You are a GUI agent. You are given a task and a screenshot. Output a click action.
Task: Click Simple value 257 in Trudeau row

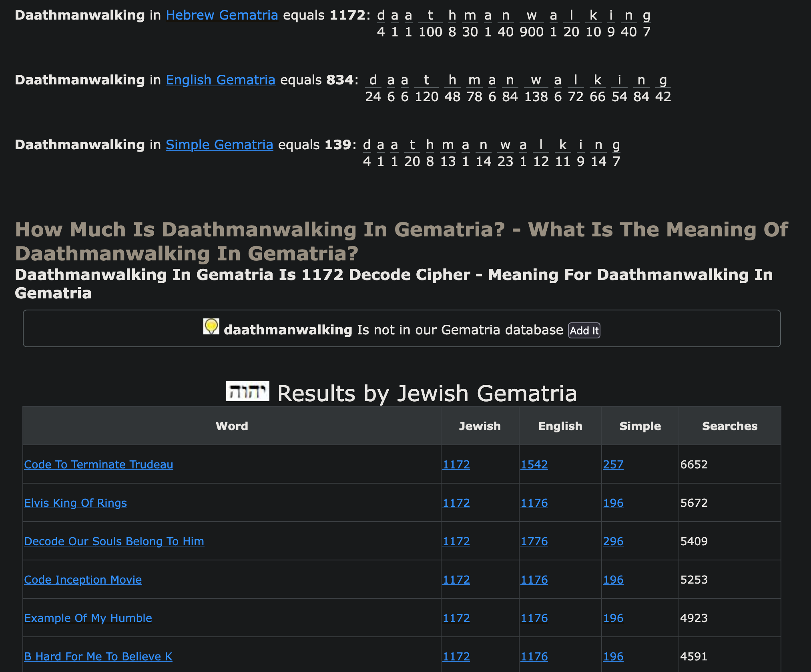[613, 464]
